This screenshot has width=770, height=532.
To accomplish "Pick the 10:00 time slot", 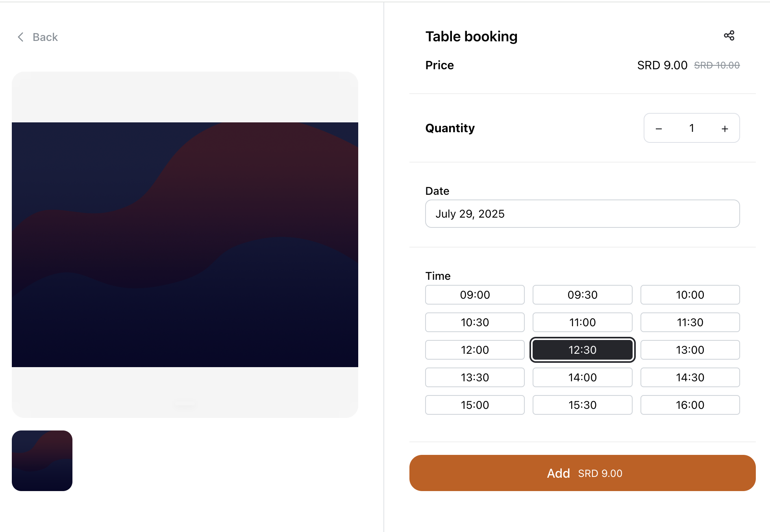I will [x=690, y=295].
